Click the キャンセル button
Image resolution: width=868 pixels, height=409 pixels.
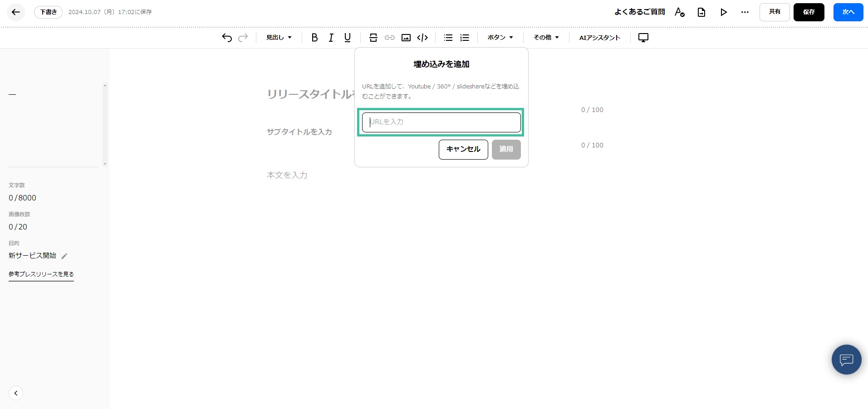click(x=463, y=149)
